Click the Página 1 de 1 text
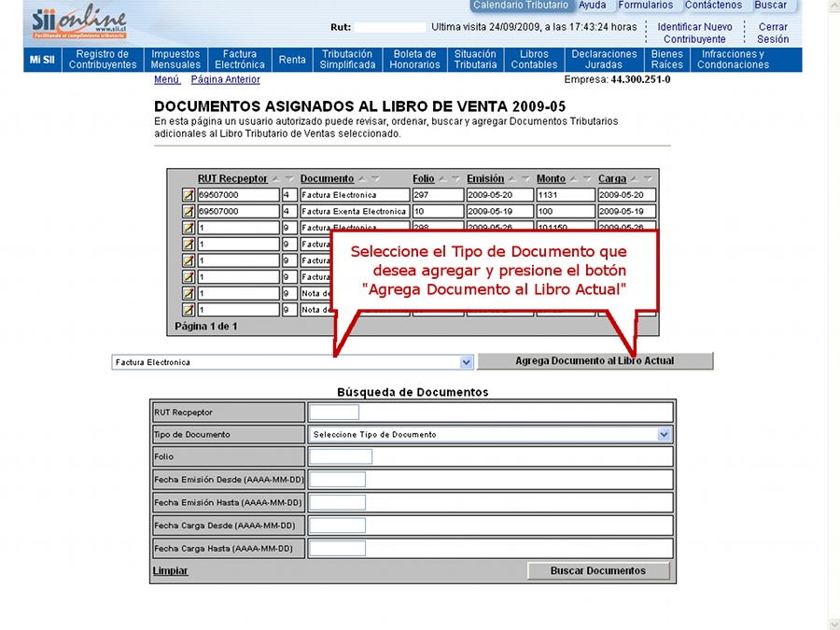This screenshot has height=630, width=840. coord(206,327)
